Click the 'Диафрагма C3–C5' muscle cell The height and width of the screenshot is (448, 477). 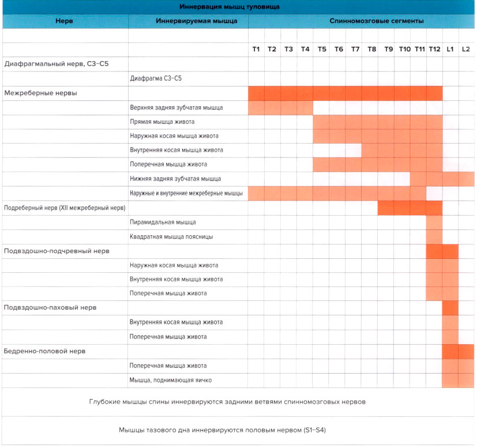coord(157,78)
